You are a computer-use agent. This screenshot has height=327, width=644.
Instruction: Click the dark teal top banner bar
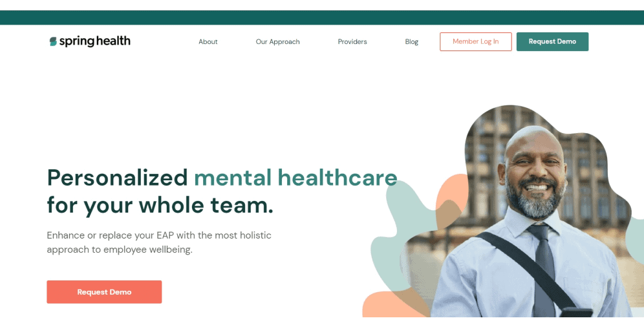tap(322, 17)
